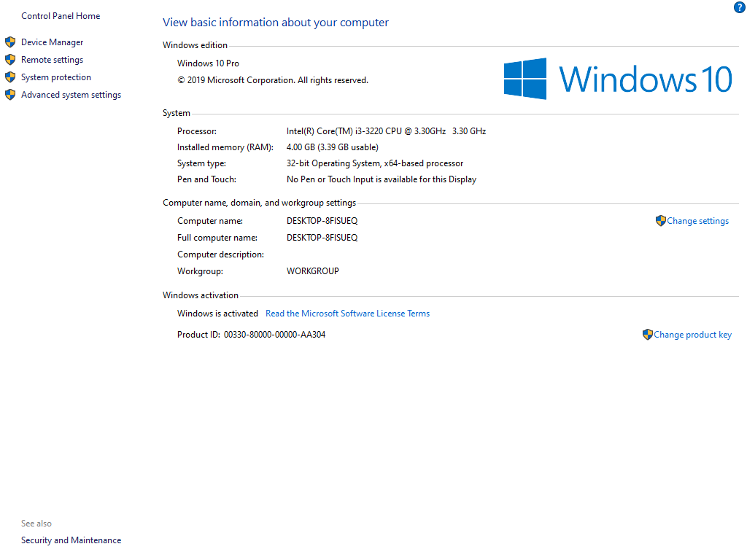Viewport: 747px width, 560px height.
Task: Open Remote settings link
Action: [x=52, y=60]
